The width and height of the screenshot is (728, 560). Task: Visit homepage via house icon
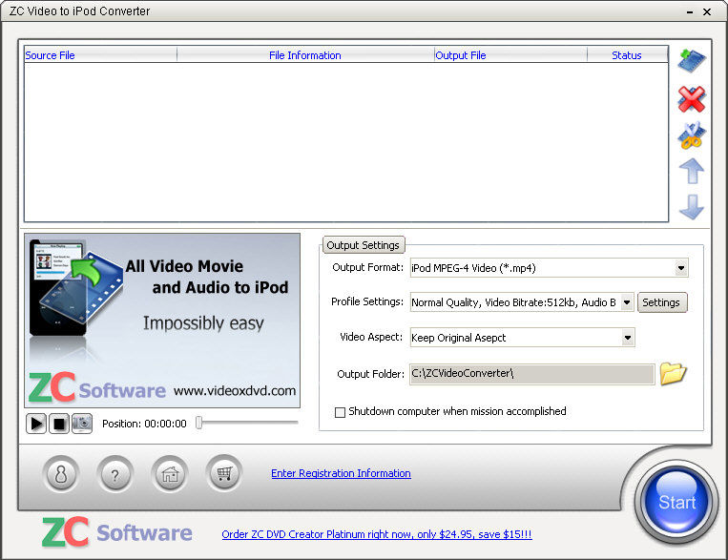[170, 474]
